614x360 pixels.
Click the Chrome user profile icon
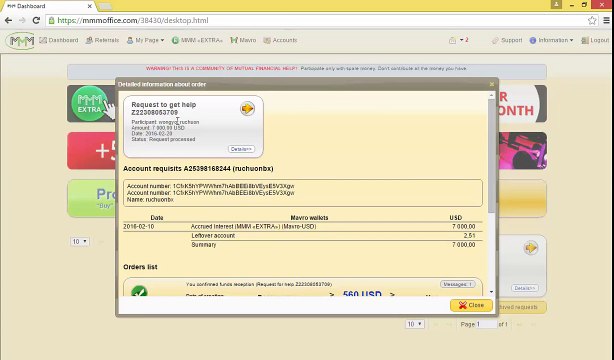coord(556,5)
